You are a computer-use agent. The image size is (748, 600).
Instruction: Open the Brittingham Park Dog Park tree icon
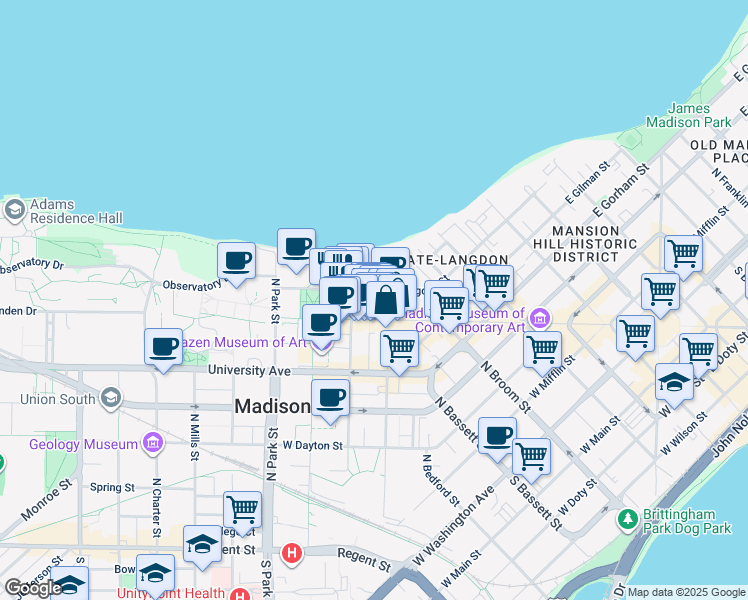coord(628,520)
